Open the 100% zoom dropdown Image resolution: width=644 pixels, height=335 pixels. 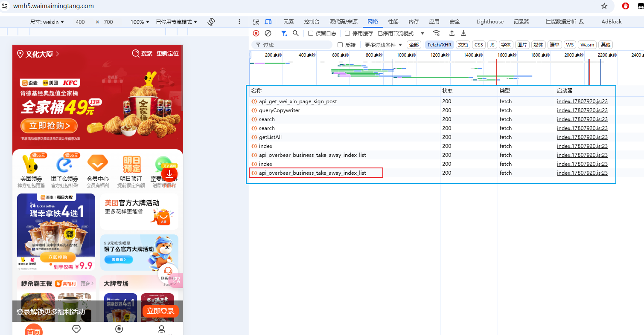tap(140, 22)
